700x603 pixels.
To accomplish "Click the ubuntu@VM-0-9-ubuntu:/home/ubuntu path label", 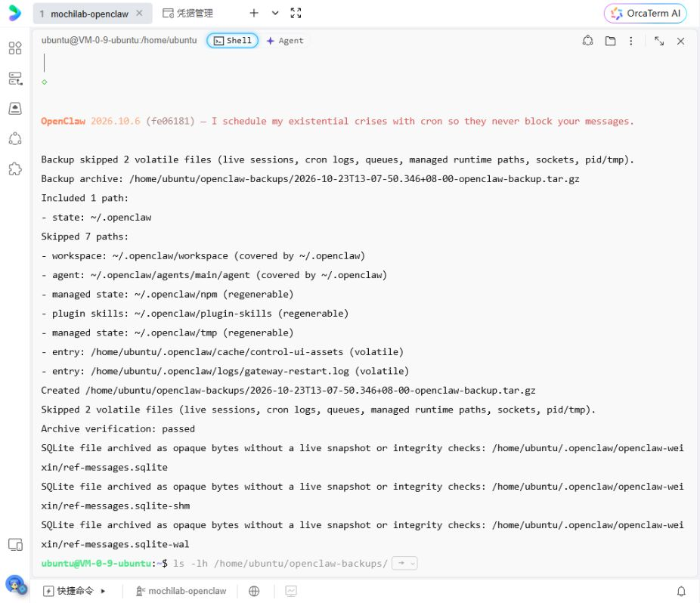I will point(119,40).
